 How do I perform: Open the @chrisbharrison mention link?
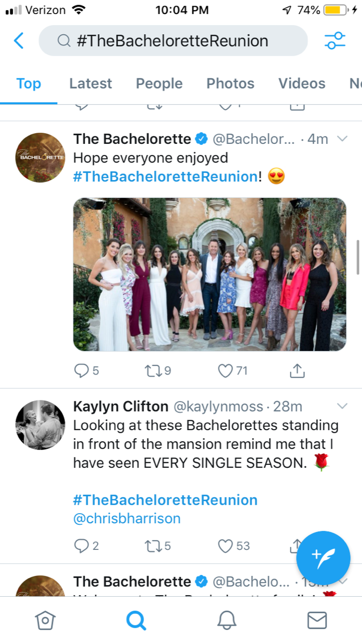127,518
